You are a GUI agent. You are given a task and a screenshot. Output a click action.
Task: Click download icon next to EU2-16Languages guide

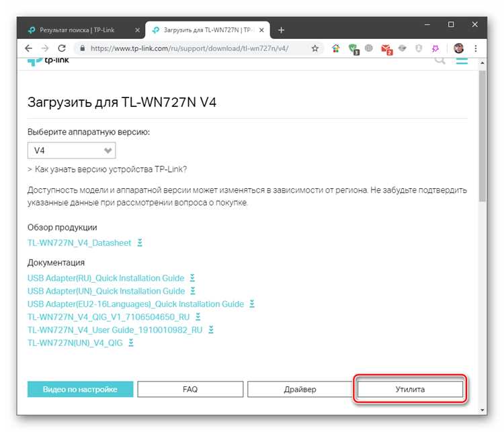[x=252, y=304]
